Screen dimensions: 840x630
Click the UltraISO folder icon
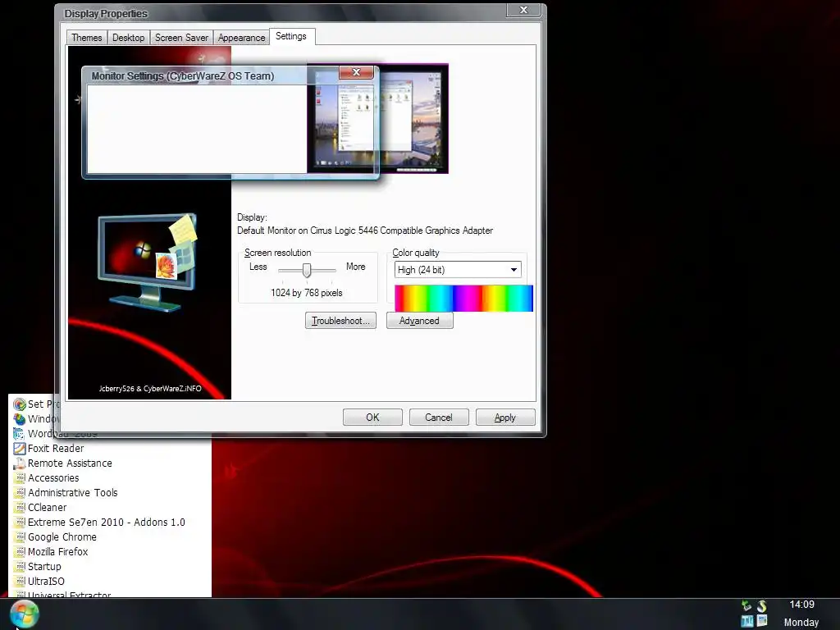(20, 582)
